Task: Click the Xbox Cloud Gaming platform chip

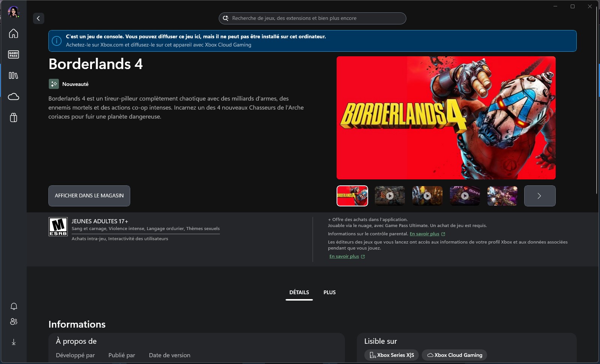Action: 454,355
